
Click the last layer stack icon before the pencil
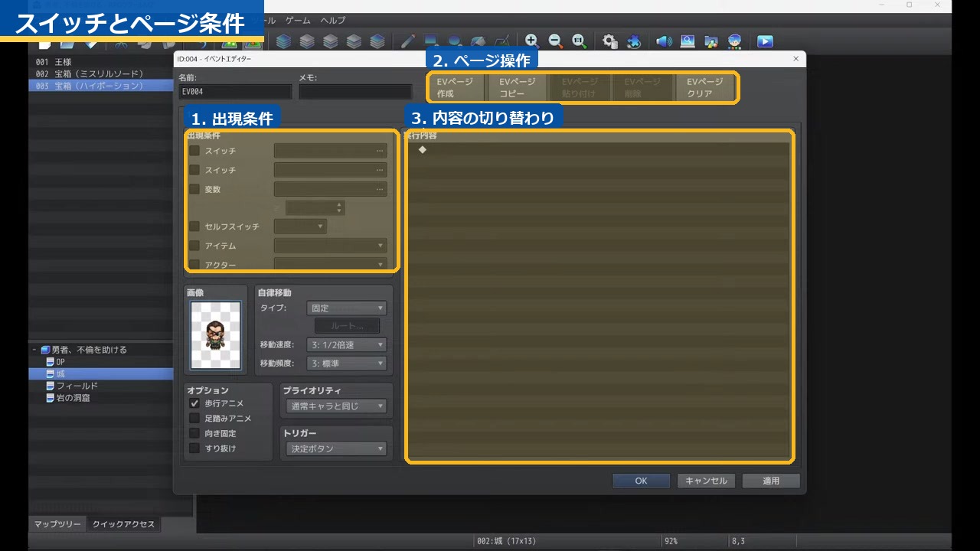377,41
